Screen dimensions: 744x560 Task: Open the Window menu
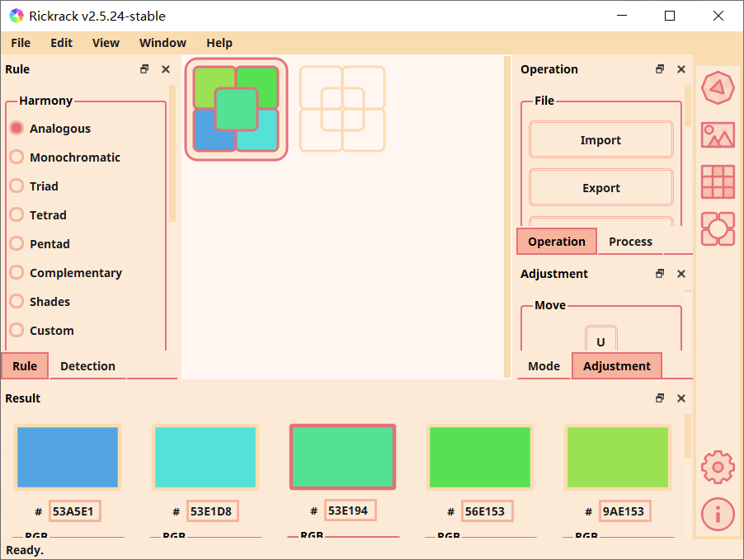pyautogui.click(x=162, y=43)
